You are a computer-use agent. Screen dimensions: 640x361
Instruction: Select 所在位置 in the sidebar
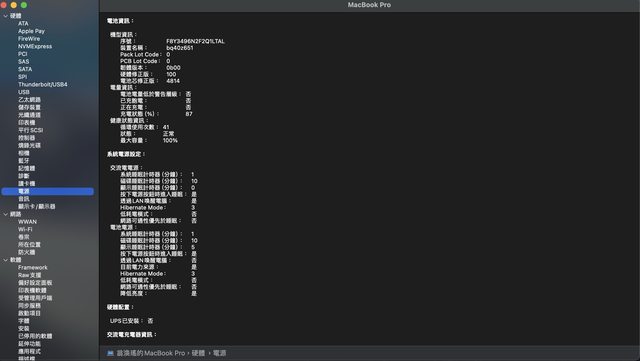pyautogui.click(x=29, y=245)
